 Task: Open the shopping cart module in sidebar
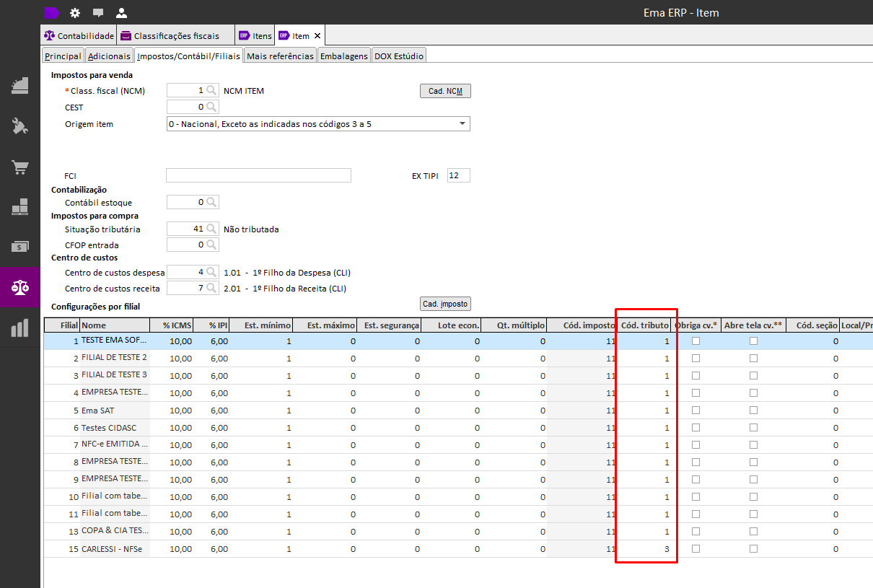click(20, 167)
